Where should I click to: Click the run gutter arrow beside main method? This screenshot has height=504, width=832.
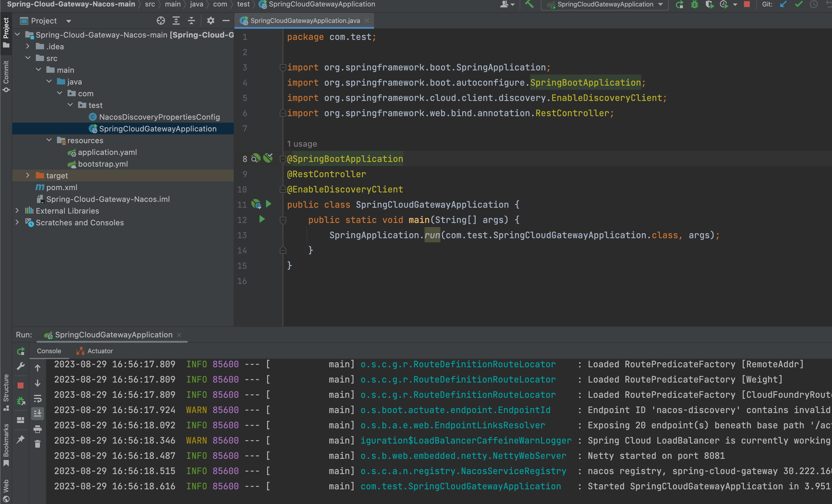pyautogui.click(x=262, y=220)
